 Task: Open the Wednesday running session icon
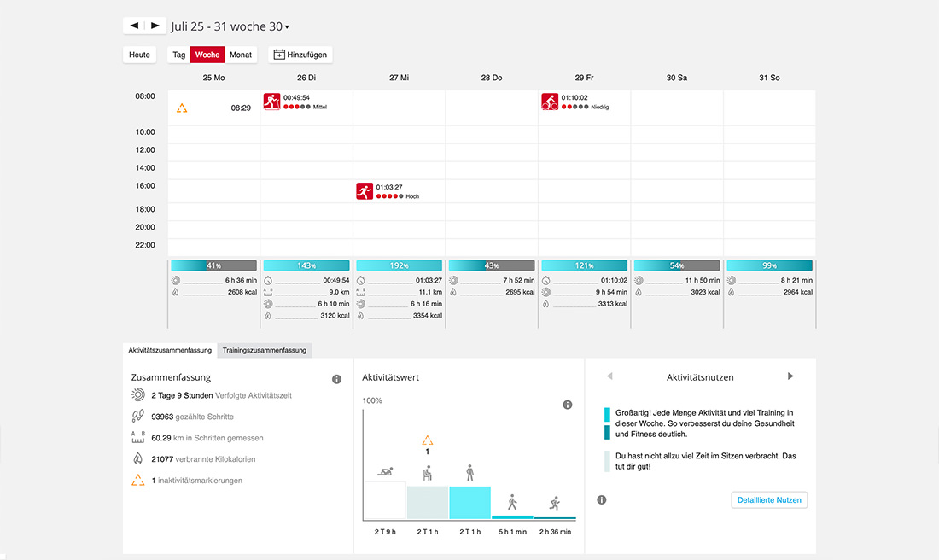pyautogui.click(x=365, y=191)
